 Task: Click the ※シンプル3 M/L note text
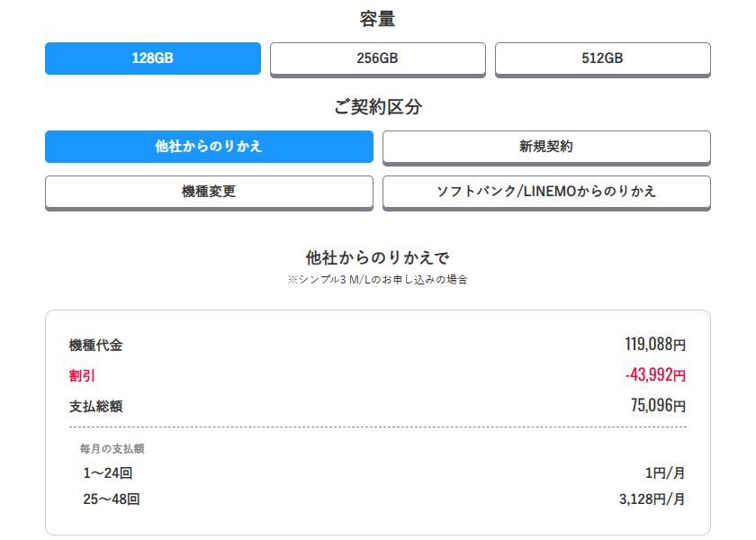pyautogui.click(x=378, y=280)
